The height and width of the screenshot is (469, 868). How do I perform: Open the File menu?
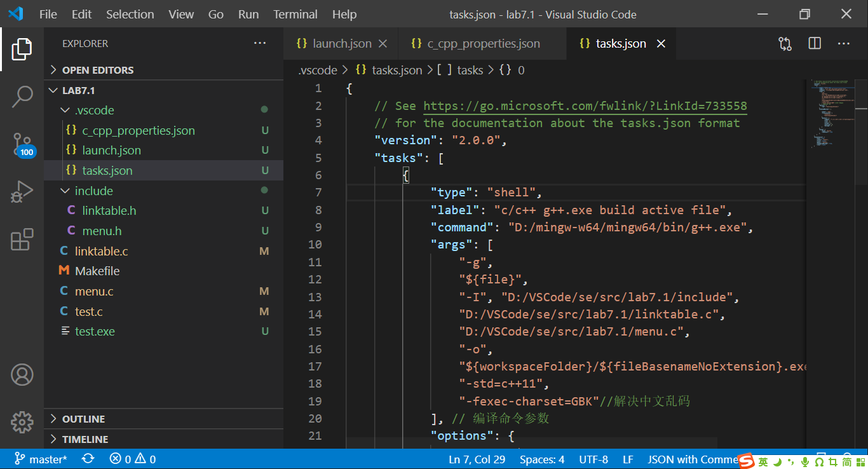coord(48,14)
